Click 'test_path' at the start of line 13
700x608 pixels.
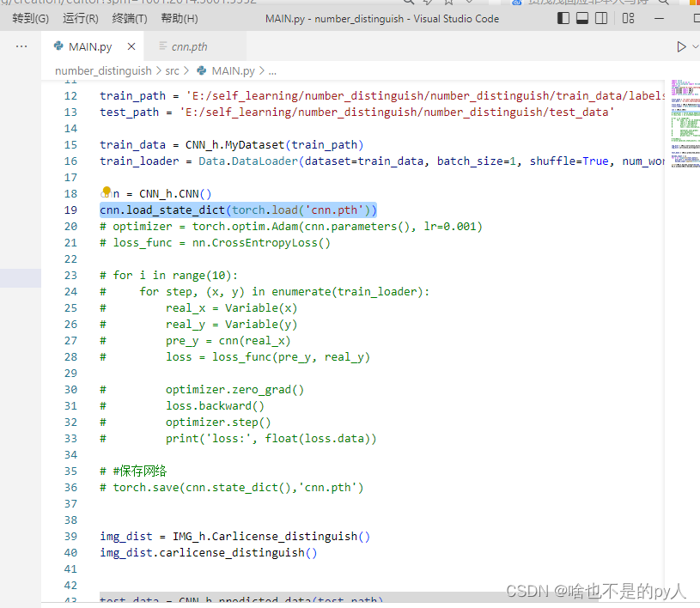[129, 112]
